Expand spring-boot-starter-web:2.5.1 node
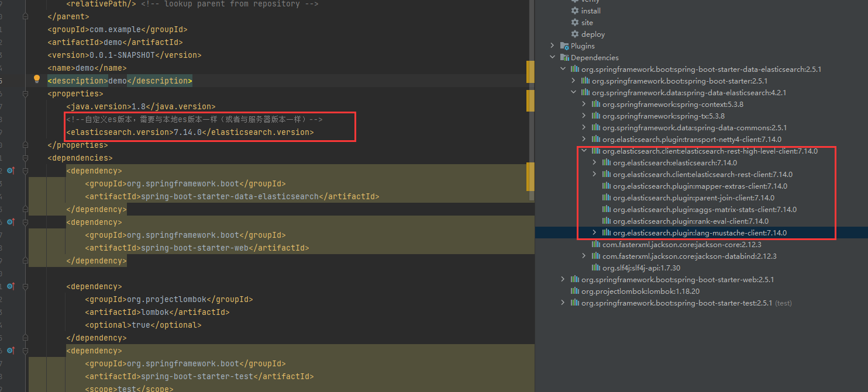868x392 pixels. click(563, 279)
